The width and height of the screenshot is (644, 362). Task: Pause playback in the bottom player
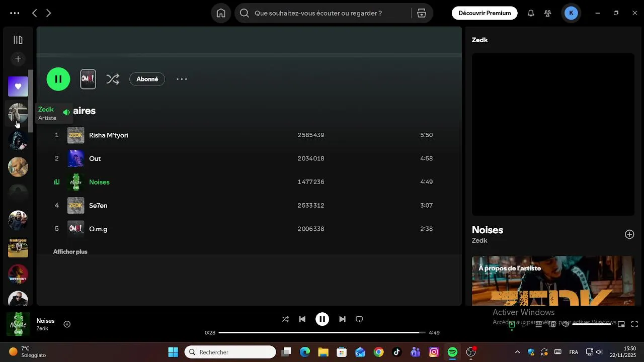(322, 319)
